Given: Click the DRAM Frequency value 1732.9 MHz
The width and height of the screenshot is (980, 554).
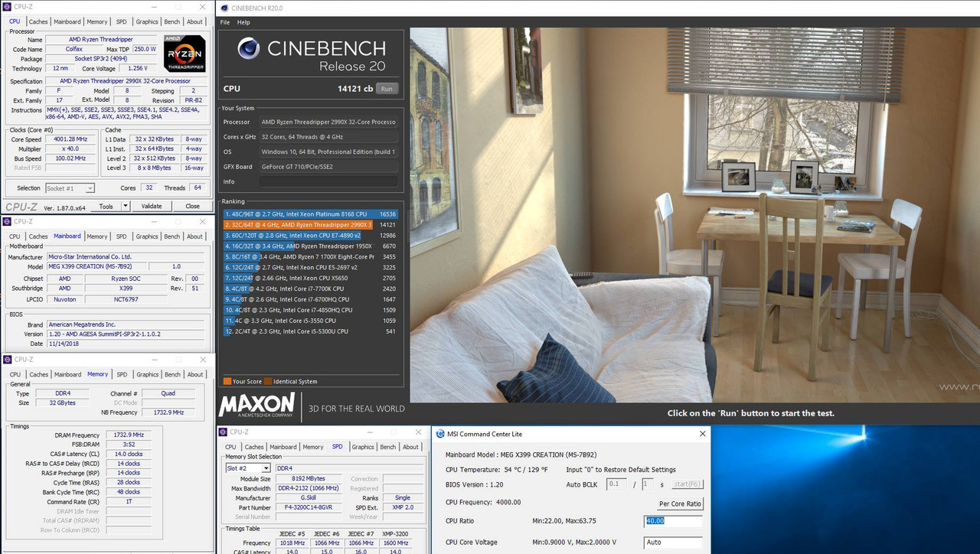Looking at the screenshot, I should pos(128,435).
